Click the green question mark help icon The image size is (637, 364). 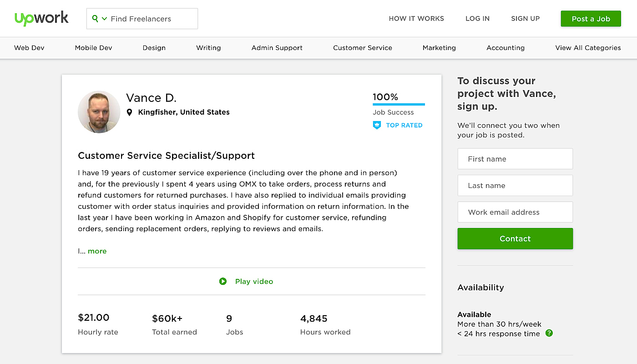pos(549,333)
